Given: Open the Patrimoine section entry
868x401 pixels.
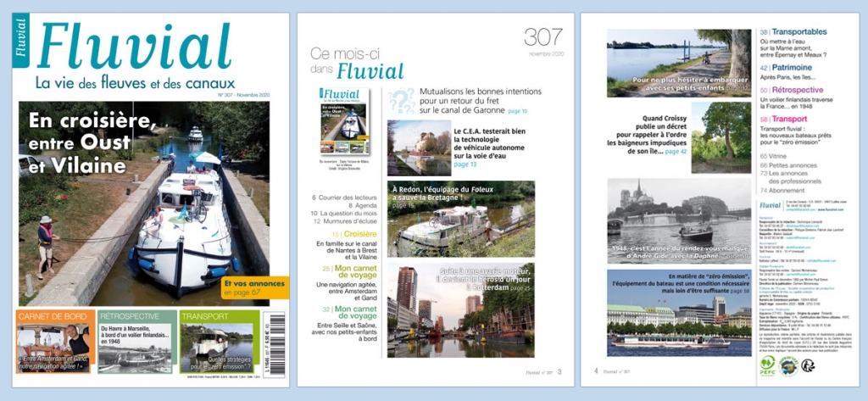Looking at the screenshot, I should (793, 66).
